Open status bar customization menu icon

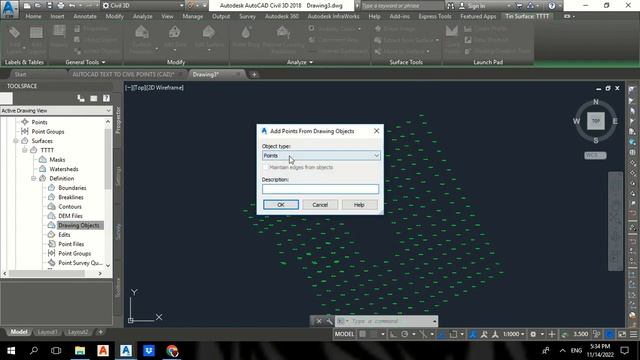[x=633, y=334]
